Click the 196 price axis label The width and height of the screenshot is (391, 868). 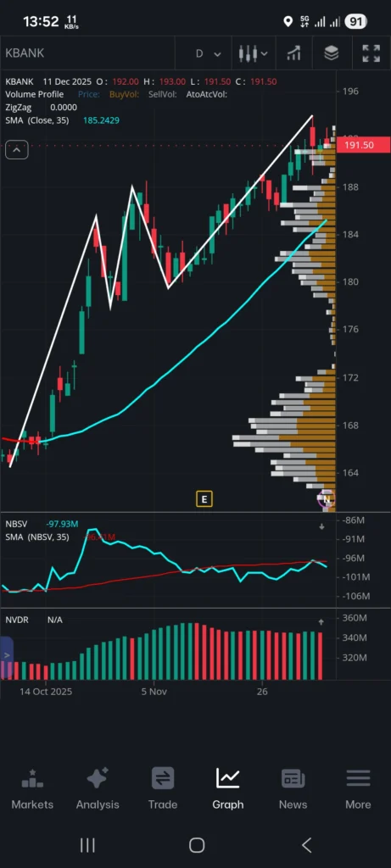(x=350, y=92)
